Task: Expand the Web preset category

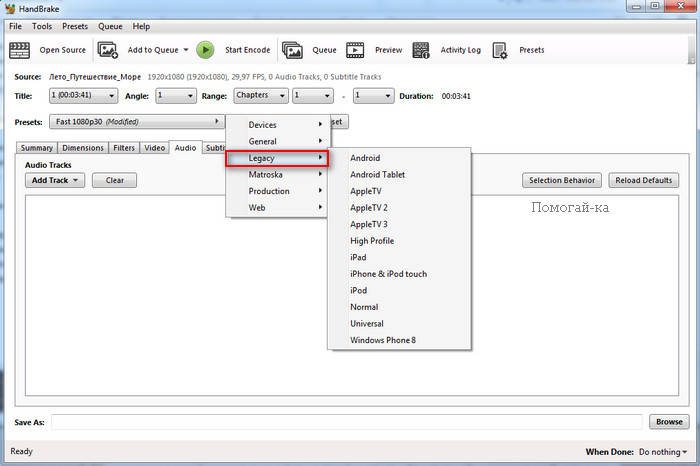Action: [278, 208]
